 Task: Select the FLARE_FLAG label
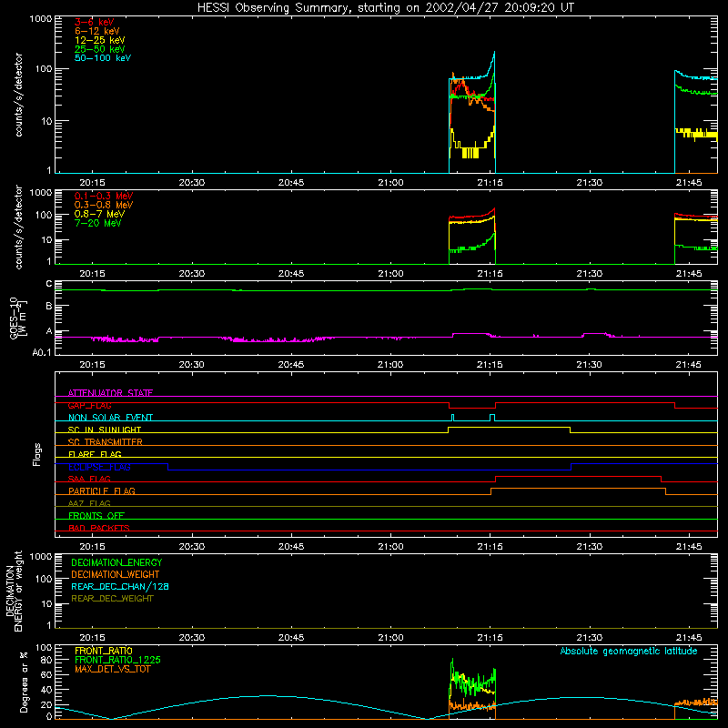coord(95,454)
